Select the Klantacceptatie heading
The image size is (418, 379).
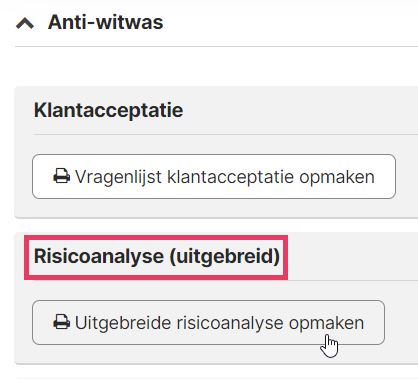click(x=109, y=110)
